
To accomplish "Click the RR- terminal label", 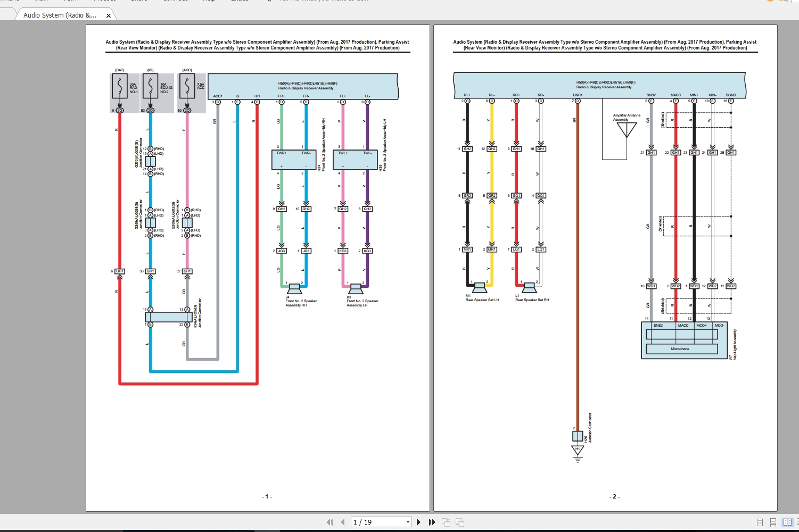I will point(541,95).
